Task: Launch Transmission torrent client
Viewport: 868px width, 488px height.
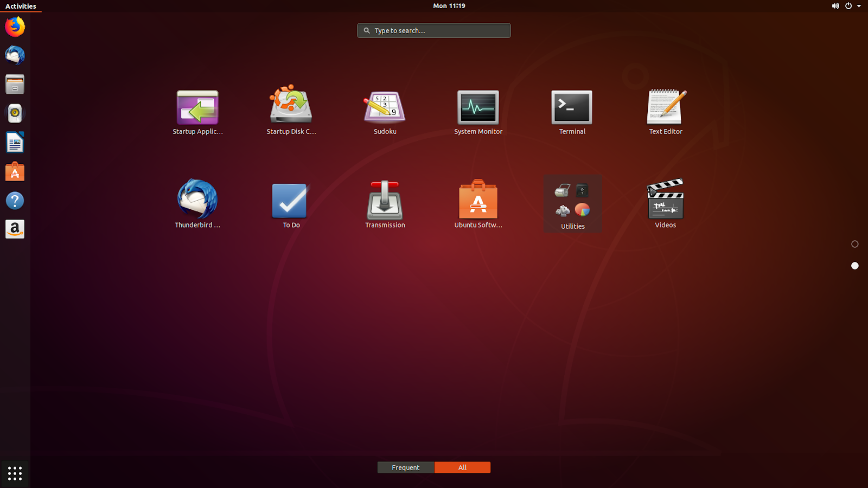Action: click(x=385, y=204)
